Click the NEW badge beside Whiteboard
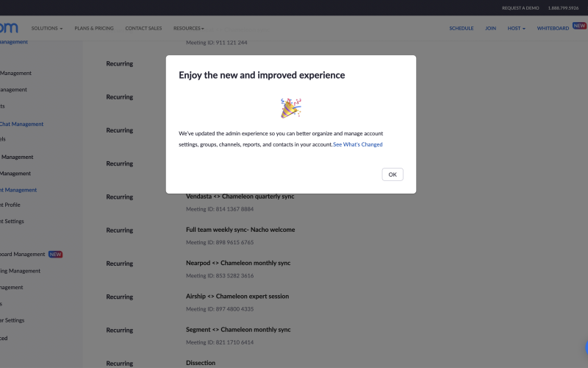This screenshot has height=368, width=588. click(579, 26)
